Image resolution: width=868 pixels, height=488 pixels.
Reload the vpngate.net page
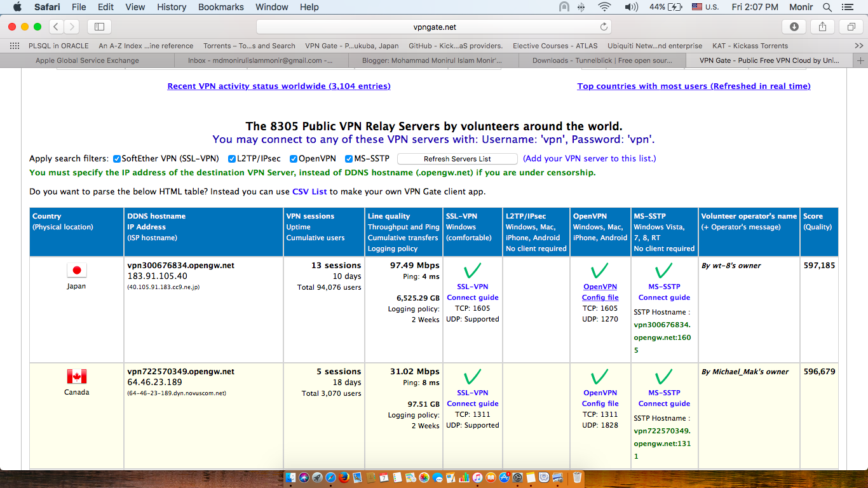click(x=604, y=27)
